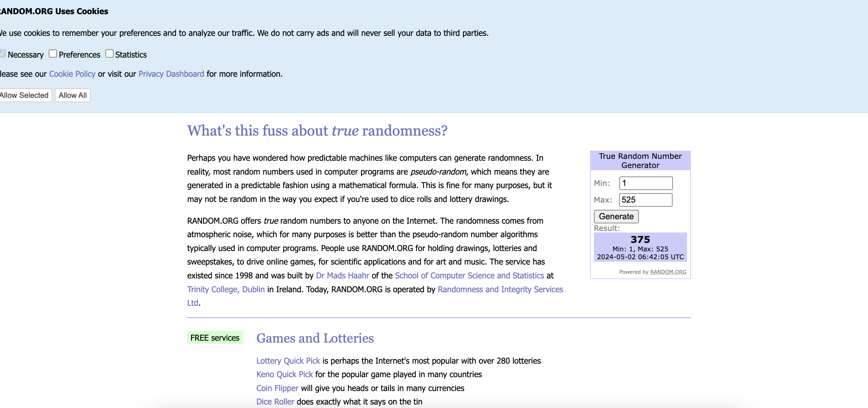
Task: Open School of Computer Science and Statistics link
Action: tap(469, 276)
